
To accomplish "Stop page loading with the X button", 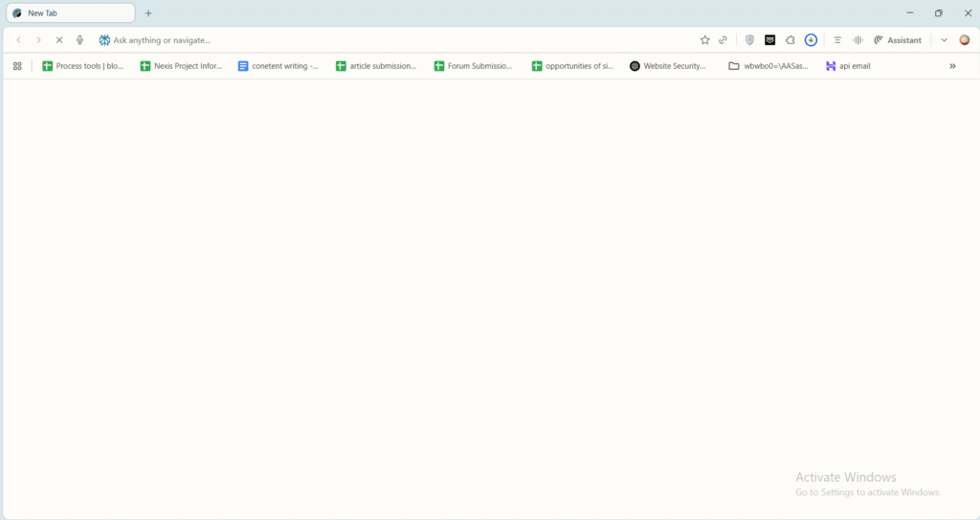I will (58, 40).
